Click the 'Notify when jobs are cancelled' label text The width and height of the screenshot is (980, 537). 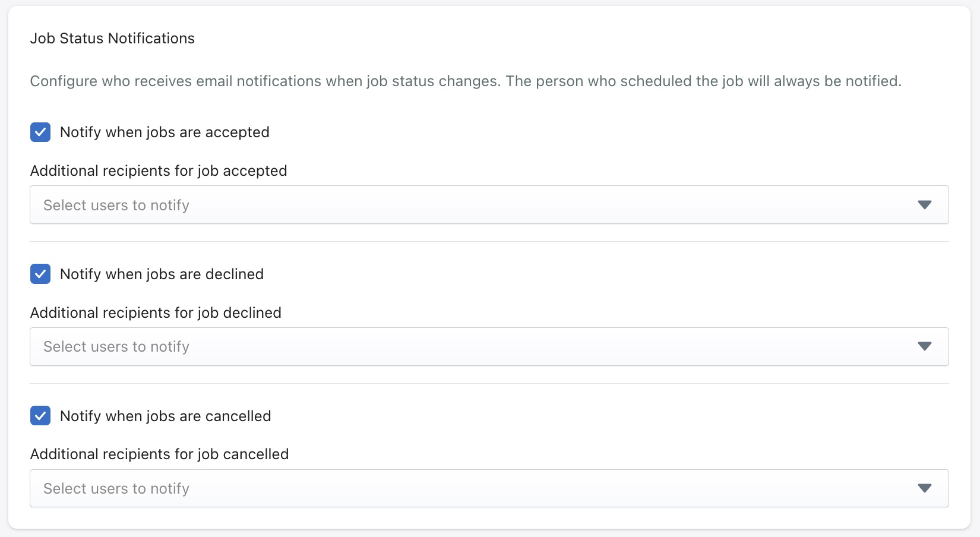[165, 416]
